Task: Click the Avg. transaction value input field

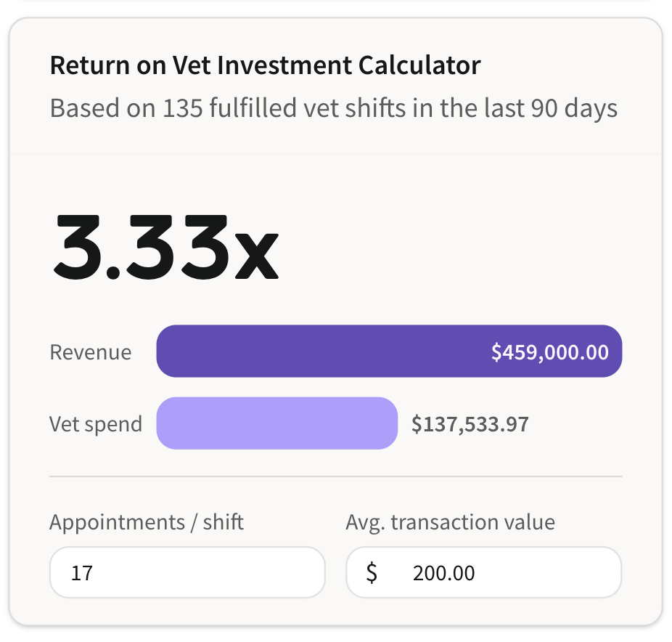Action: [x=483, y=572]
